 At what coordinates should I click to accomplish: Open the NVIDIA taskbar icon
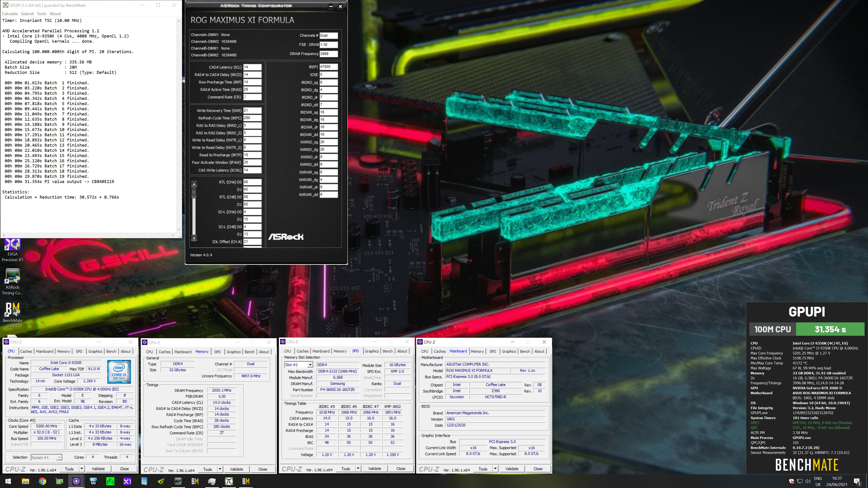(161, 481)
